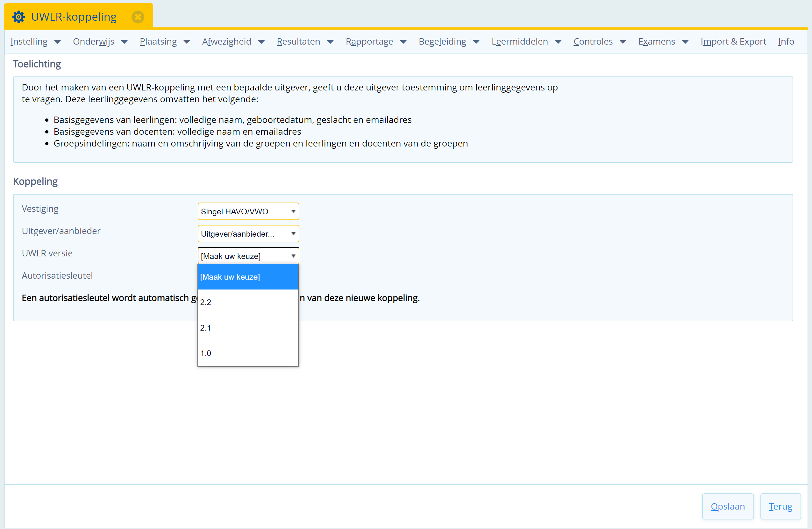Close the UWLR-koppeling tab
This screenshot has width=812, height=529.
pos(138,17)
